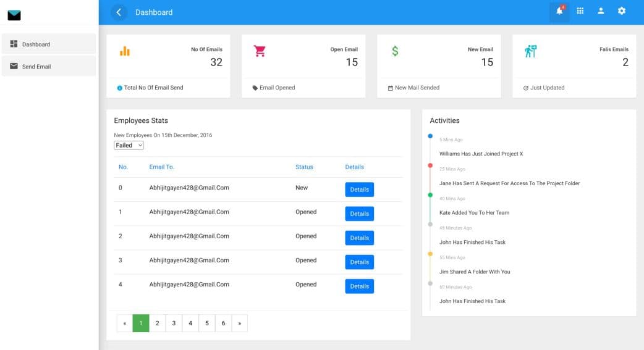Click the Details column header
The width and height of the screenshot is (644, 350).
[354, 167]
